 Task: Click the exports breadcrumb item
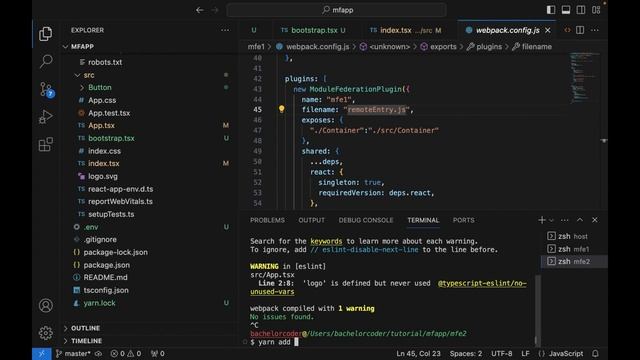[x=438, y=47]
